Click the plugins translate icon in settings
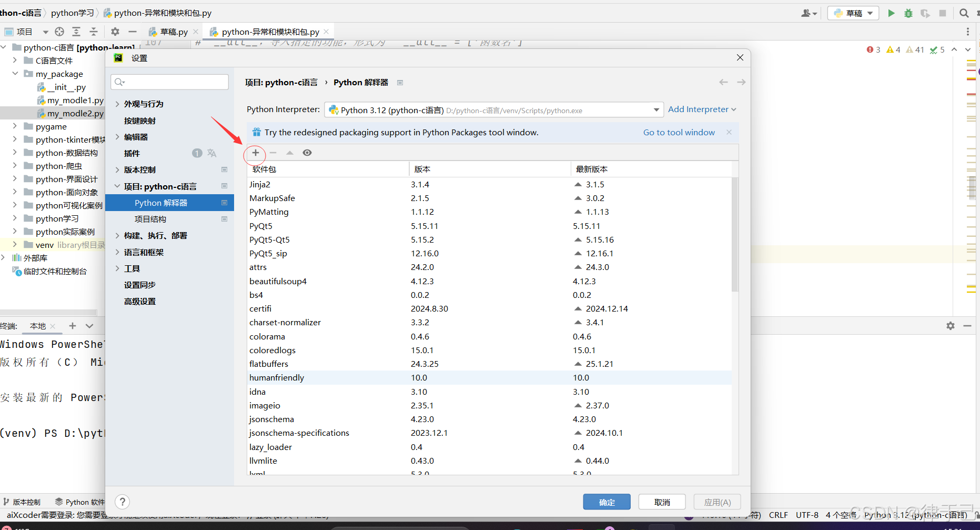Screen dimensions: 980x530 click(212, 153)
